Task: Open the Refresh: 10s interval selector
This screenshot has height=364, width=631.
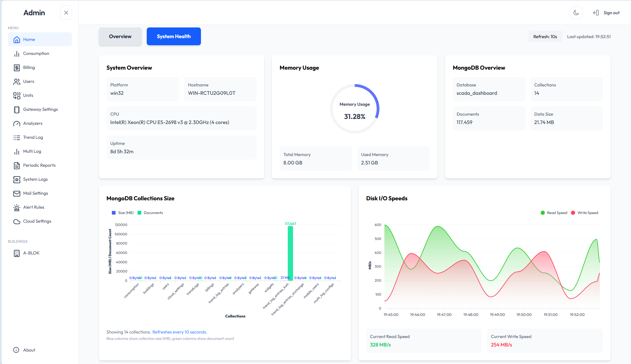Action: [545, 37]
